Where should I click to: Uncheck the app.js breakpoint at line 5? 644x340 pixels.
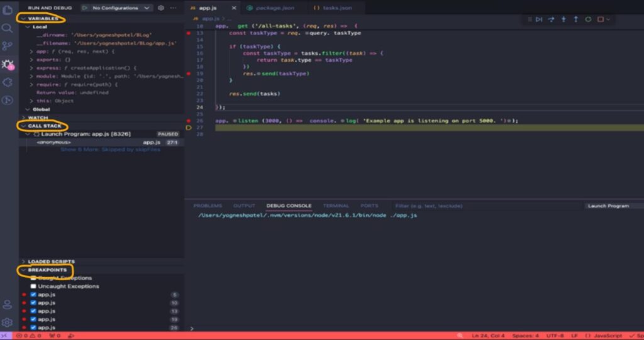pos(33,294)
